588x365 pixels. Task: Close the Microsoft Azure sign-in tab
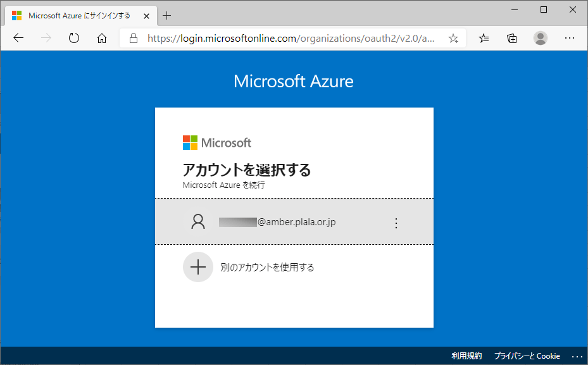[x=146, y=15]
